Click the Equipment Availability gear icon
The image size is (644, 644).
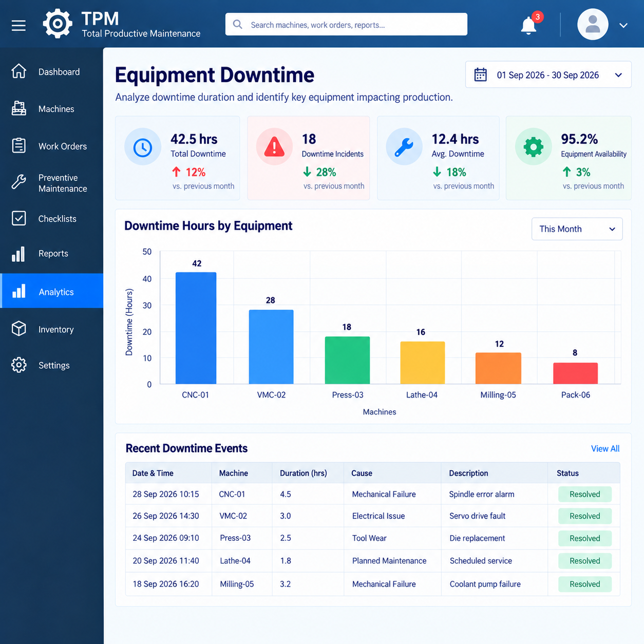534,147
